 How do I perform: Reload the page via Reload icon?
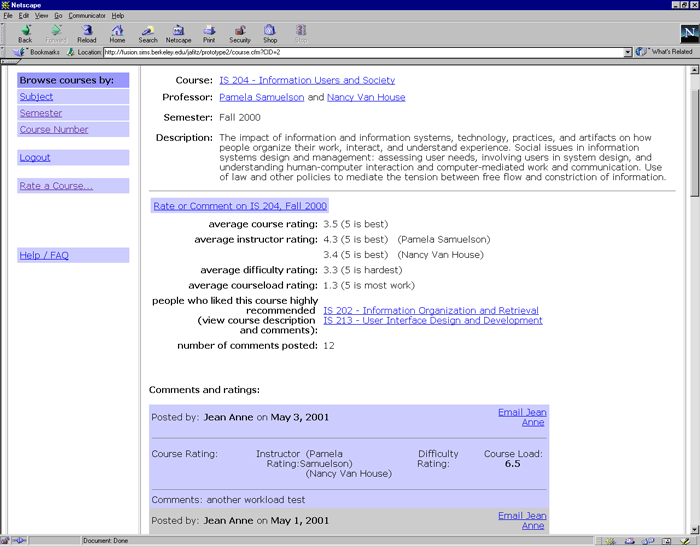[x=87, y=34]
